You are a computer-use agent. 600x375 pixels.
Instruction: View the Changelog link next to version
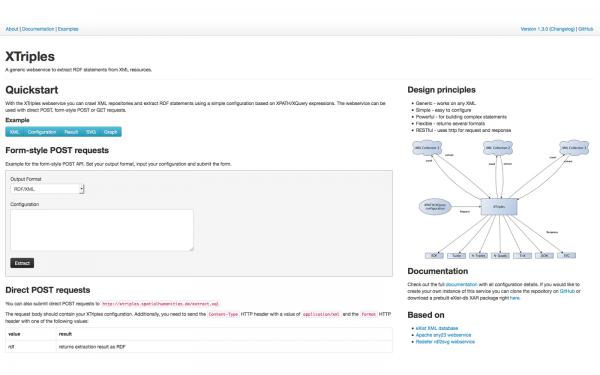[x=562, y=29]
